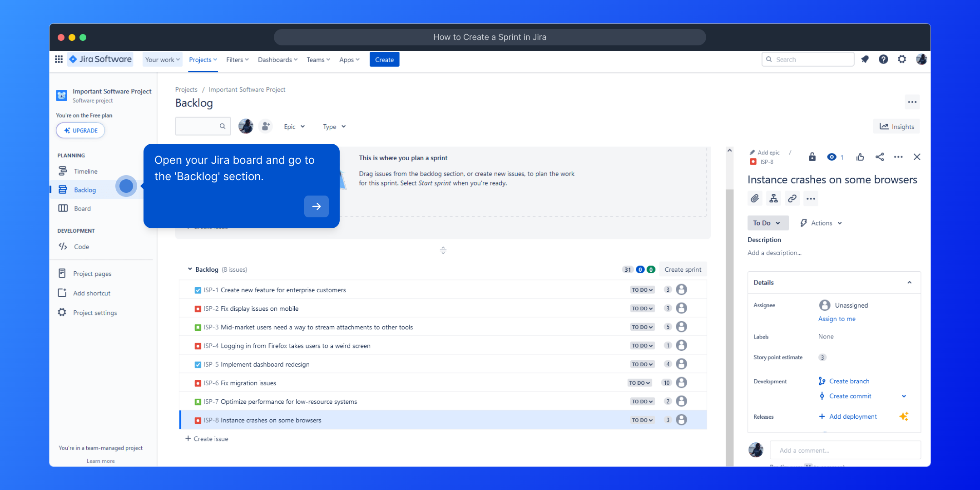Open the Epic filter dropdown
Viewport: 980px width, 490px height.
pyautogui.click(x=294, y=127)
